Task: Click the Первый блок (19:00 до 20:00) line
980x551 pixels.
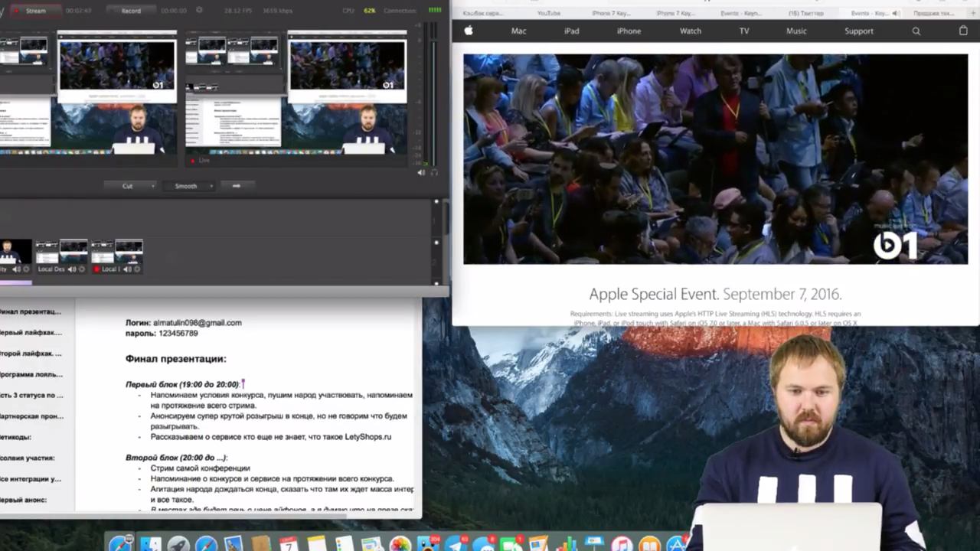Action: (182, 384)
